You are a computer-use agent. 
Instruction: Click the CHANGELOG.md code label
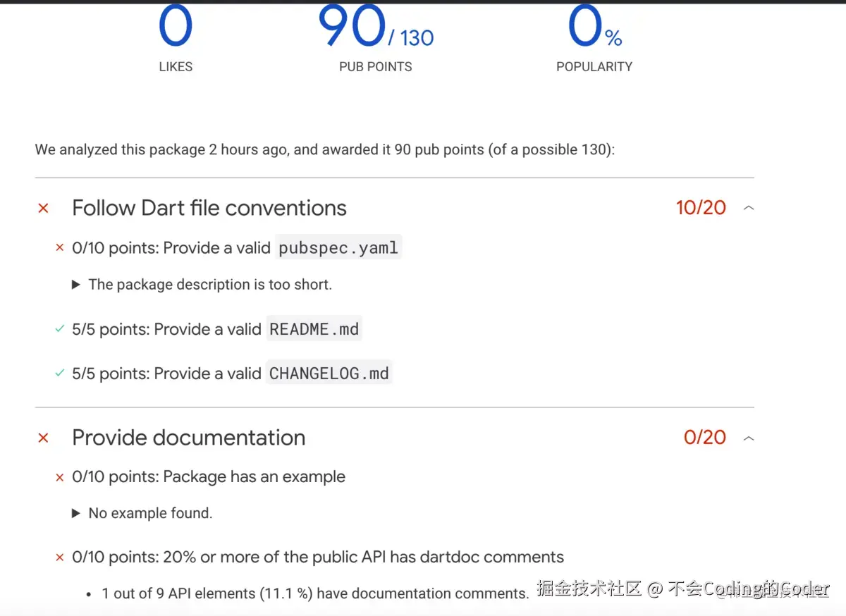point(329,374)
